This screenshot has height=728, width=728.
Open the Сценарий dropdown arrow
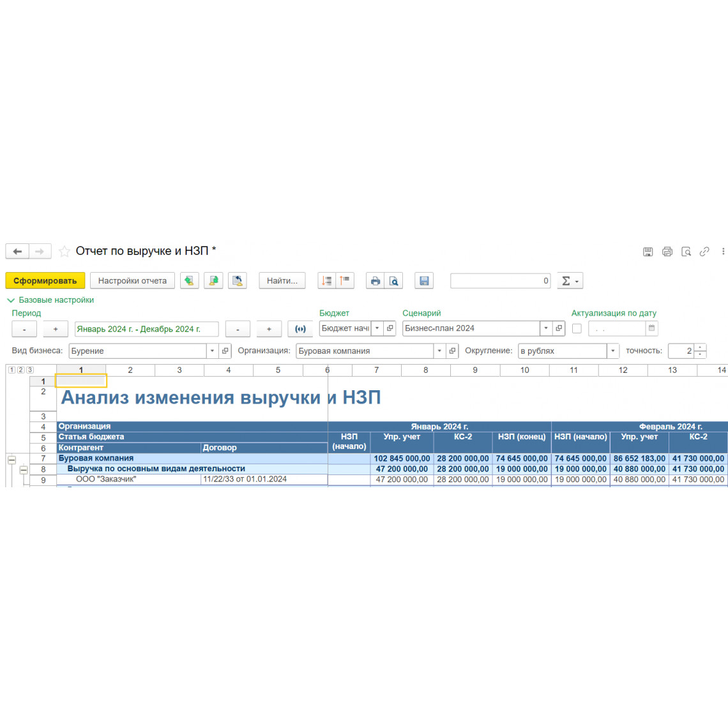(x=546, y=328)
